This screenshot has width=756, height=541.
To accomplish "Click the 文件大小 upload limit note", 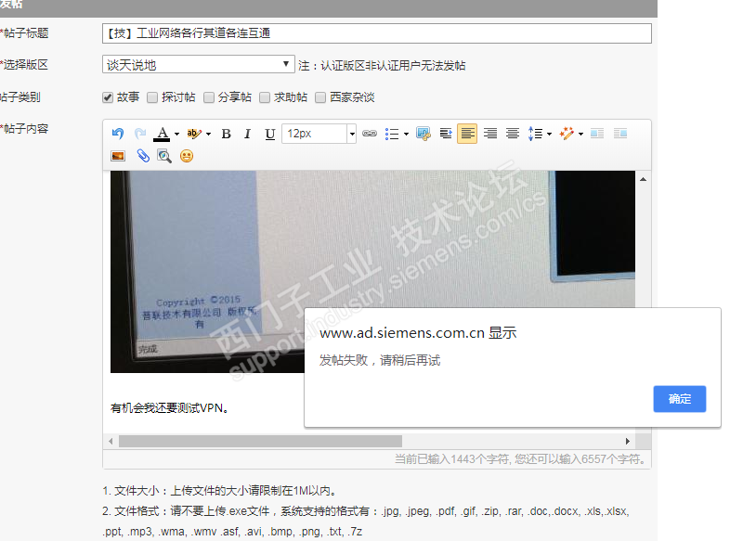I will click(x=221, y=491).
